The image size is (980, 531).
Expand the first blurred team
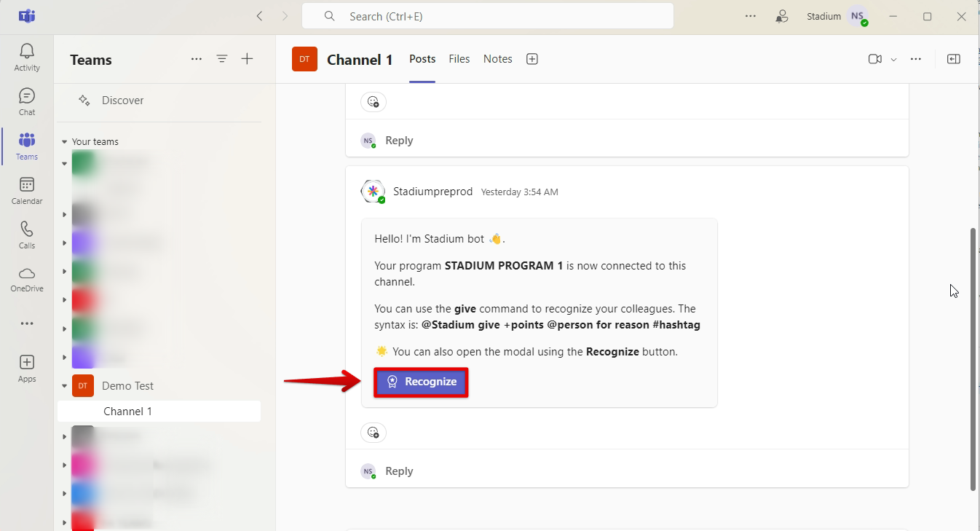click(64, 163)
